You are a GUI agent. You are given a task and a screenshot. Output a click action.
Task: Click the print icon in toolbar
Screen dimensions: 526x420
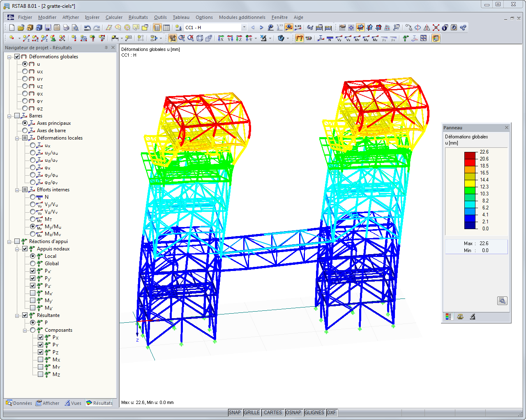click(66, 28)
